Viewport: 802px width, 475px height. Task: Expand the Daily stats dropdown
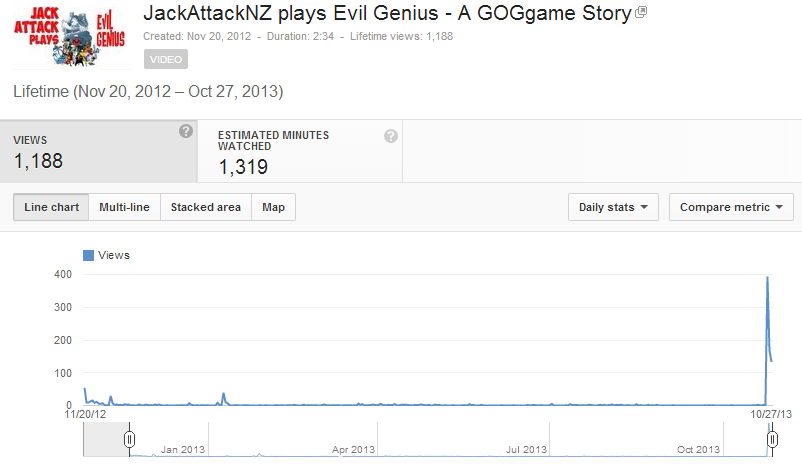point(613,207)
